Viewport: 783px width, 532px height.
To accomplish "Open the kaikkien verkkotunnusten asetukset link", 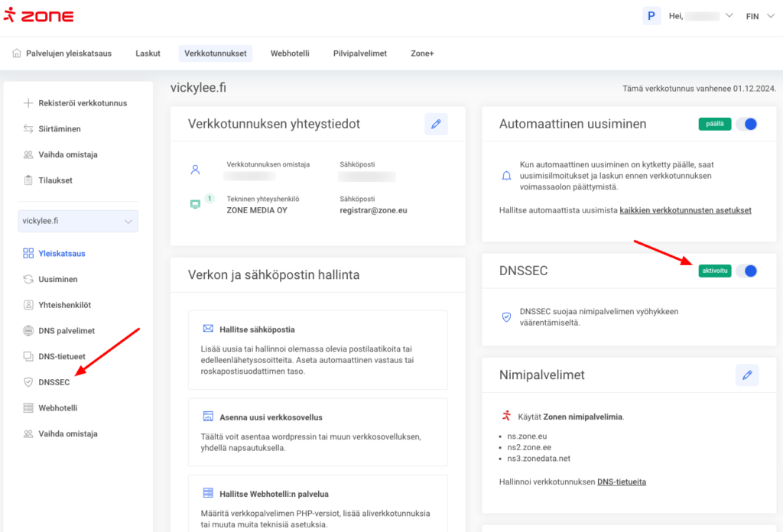I will 685,210.
